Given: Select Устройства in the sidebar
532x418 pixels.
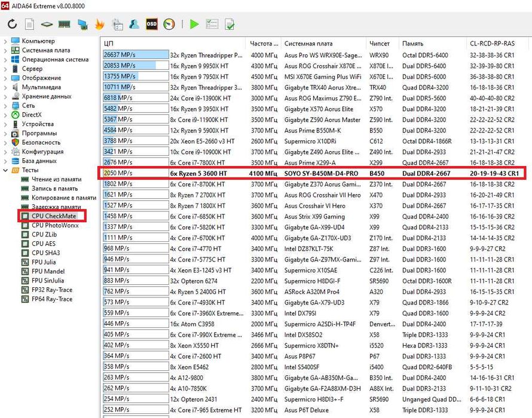Looking at the screenshot, I should (x=38, y=124).
